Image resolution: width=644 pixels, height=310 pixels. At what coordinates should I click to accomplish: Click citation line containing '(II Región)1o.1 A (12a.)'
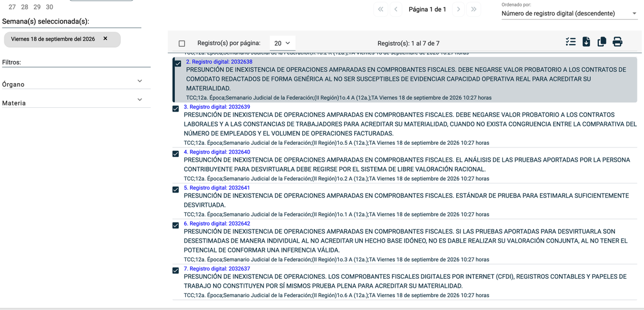[336, 215]
